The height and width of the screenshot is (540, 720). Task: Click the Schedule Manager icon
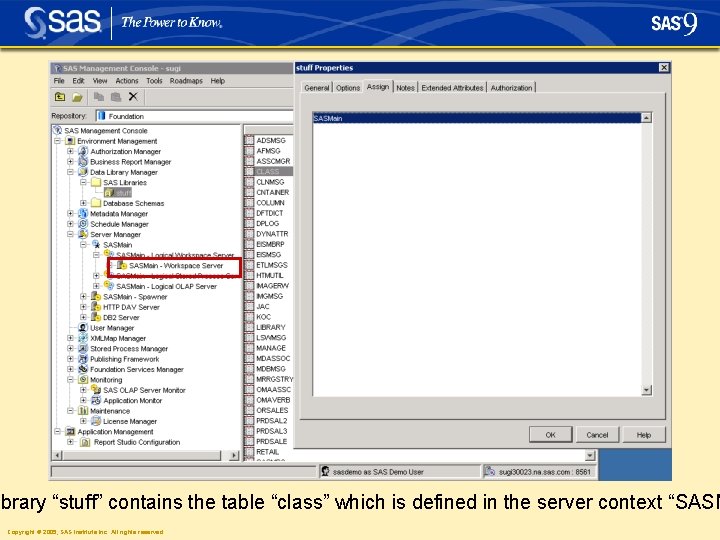pos(83,224)
